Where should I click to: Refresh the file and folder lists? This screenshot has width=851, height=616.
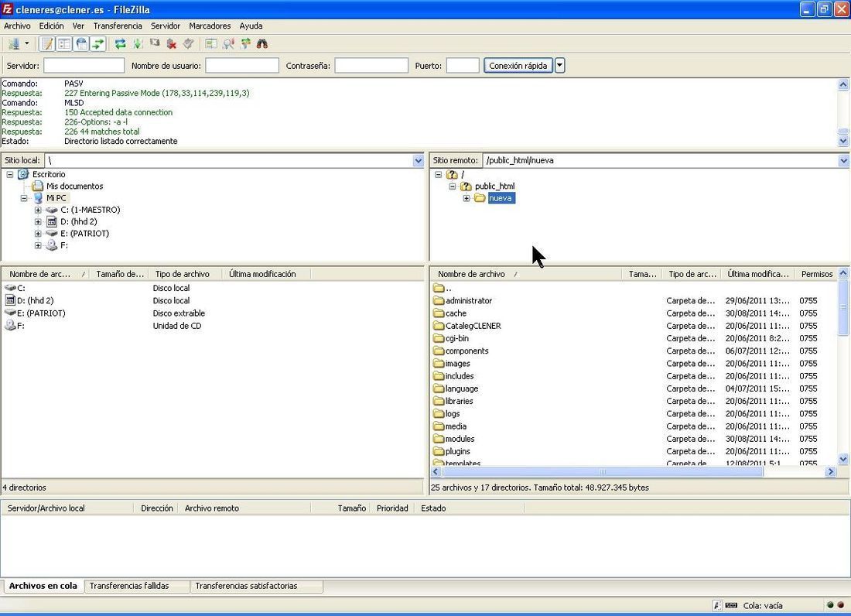(x=121, y=44)
